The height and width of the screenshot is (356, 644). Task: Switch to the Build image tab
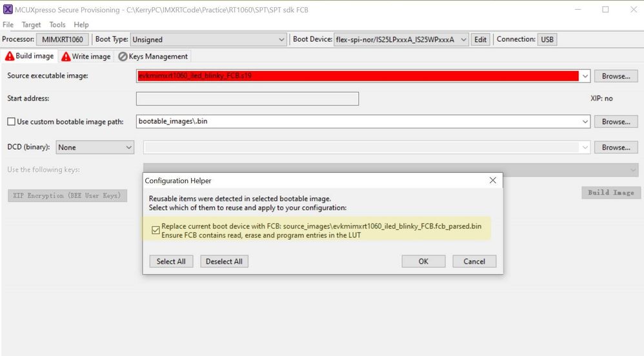(x=30, y=56)
